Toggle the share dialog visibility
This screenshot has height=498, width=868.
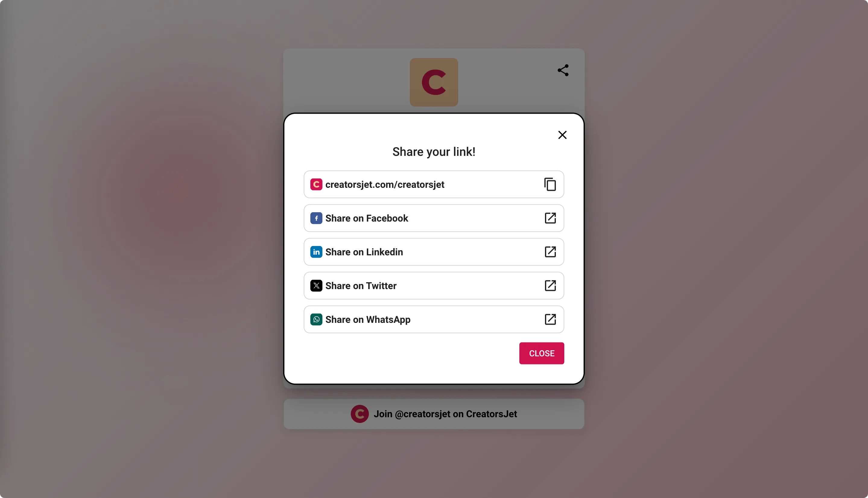562,70
